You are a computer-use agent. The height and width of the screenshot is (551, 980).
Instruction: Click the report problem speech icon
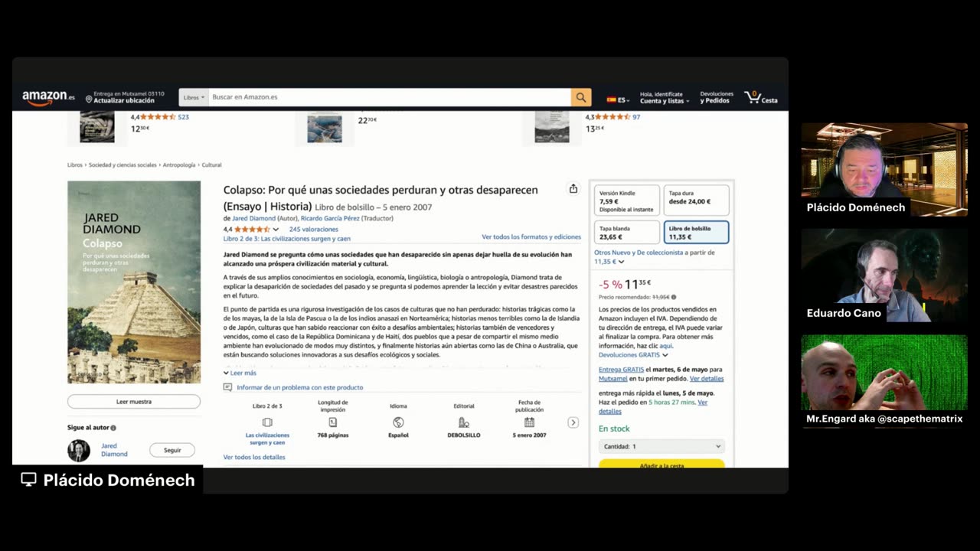click(227, 387)
